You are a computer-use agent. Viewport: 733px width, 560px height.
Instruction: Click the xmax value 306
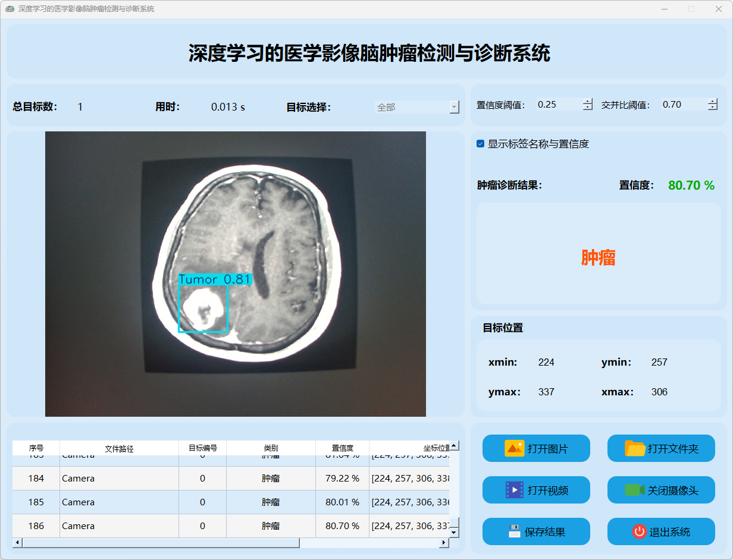coord(659,392)
